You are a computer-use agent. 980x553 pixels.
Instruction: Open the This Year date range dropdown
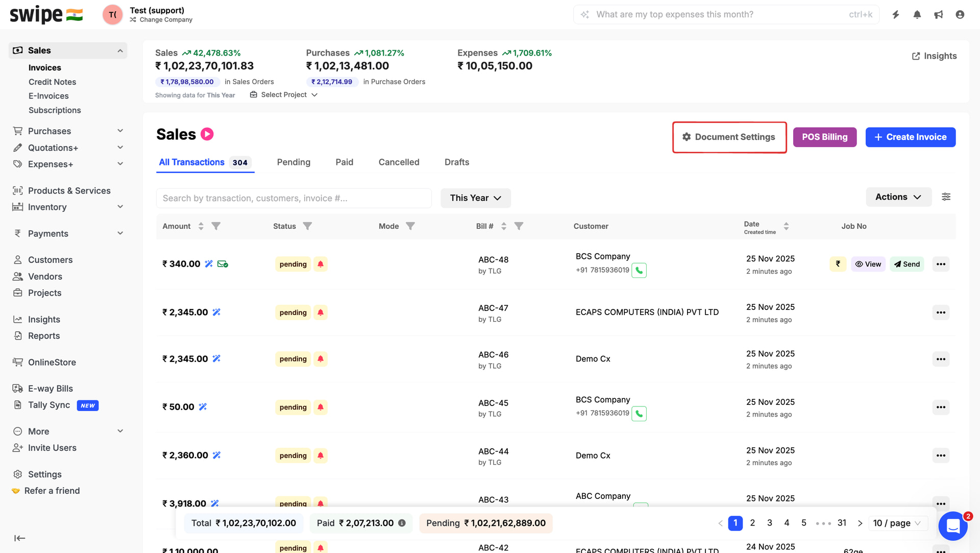coord(475,198)
